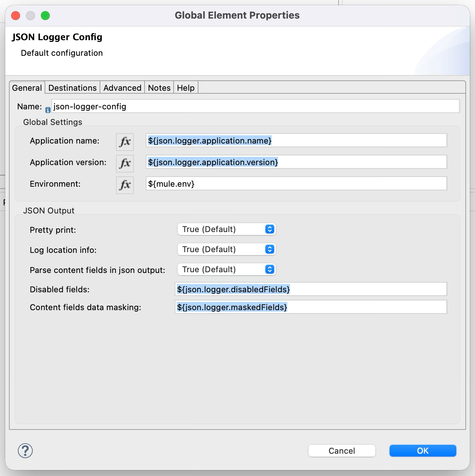Switch to the Advanced tab
Screen dimensions: 475x476
click(x=122, y=88)
